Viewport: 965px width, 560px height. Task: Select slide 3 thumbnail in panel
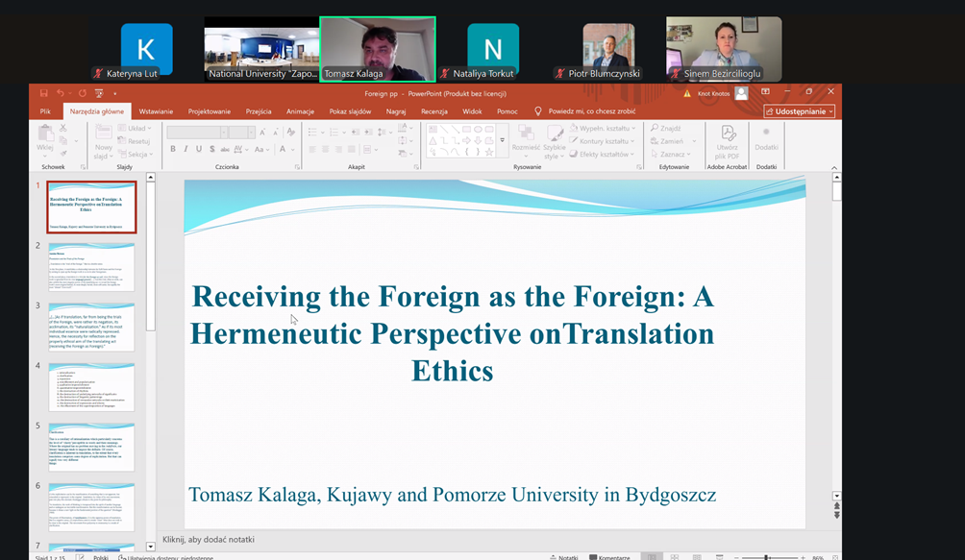(91, 326)
